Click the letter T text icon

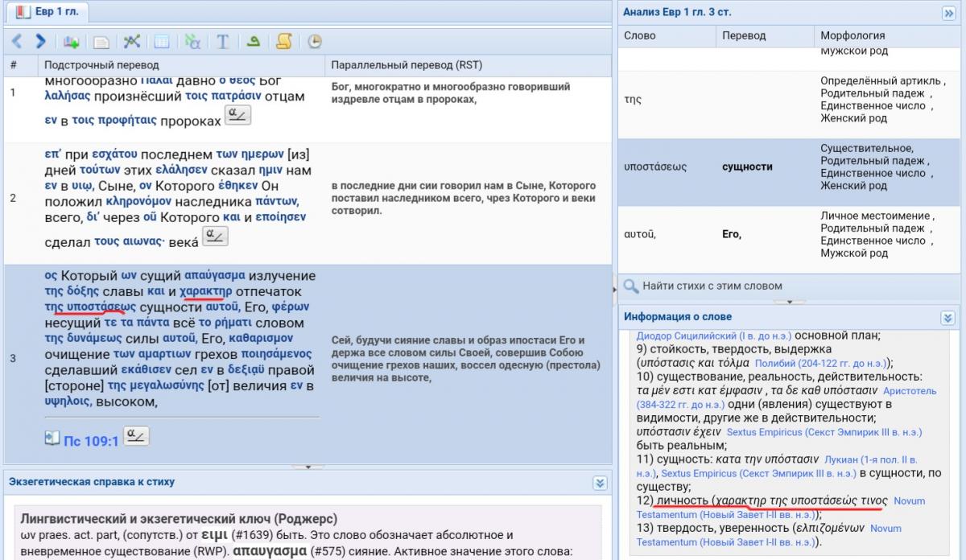(x=223, y=42)
